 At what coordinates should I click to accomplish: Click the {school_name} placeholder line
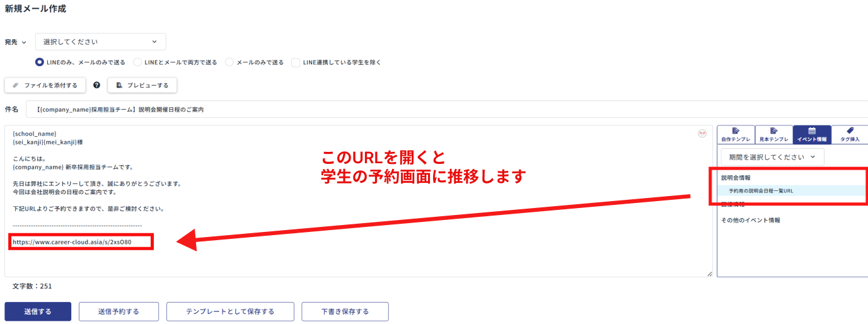pos(35,134)
